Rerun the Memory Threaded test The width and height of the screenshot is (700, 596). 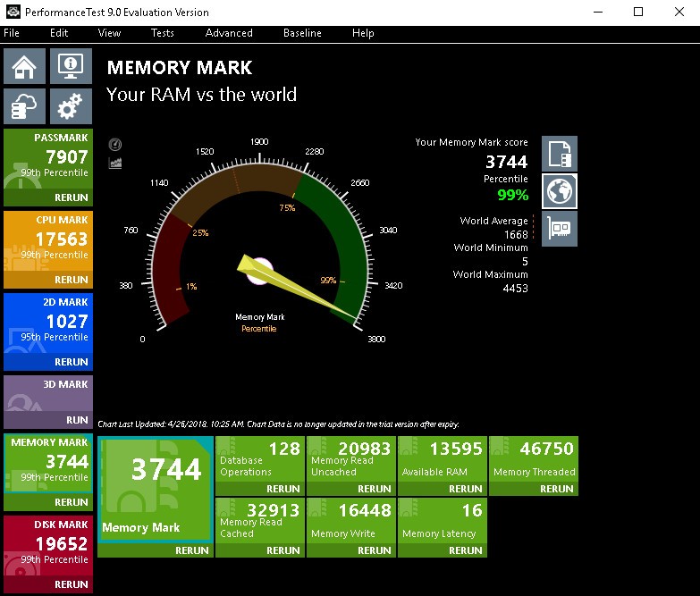click(557, 489)
